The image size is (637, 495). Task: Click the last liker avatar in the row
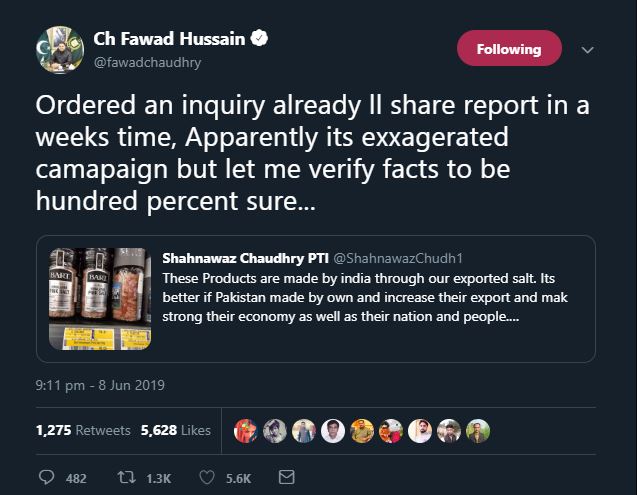pyautogui.click(x=478, y=430)
